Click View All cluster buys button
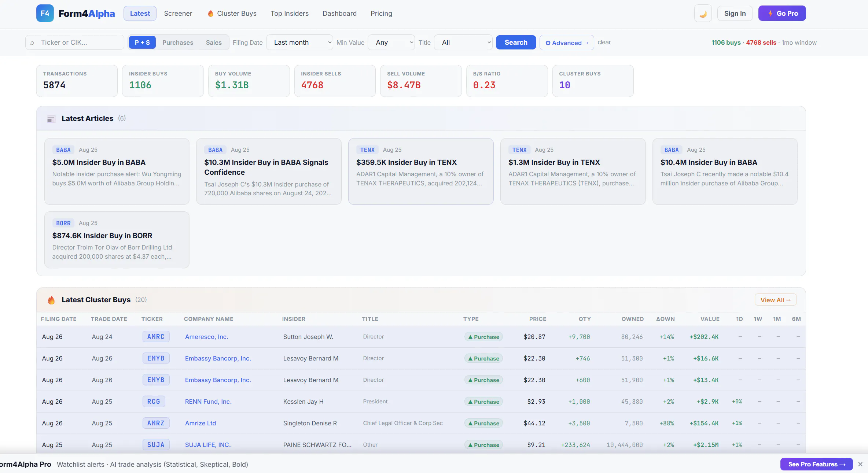The height and width of the screenshot is (473, 868). 776,300
